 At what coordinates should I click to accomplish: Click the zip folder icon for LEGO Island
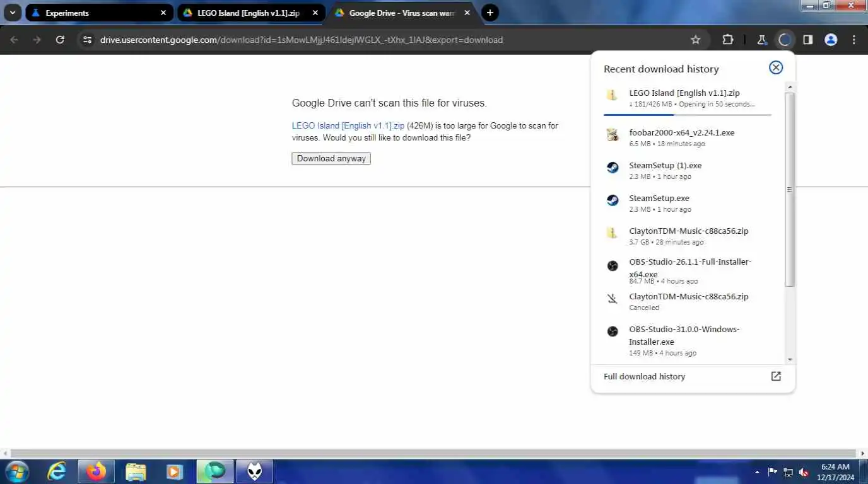tap(612, 95)
